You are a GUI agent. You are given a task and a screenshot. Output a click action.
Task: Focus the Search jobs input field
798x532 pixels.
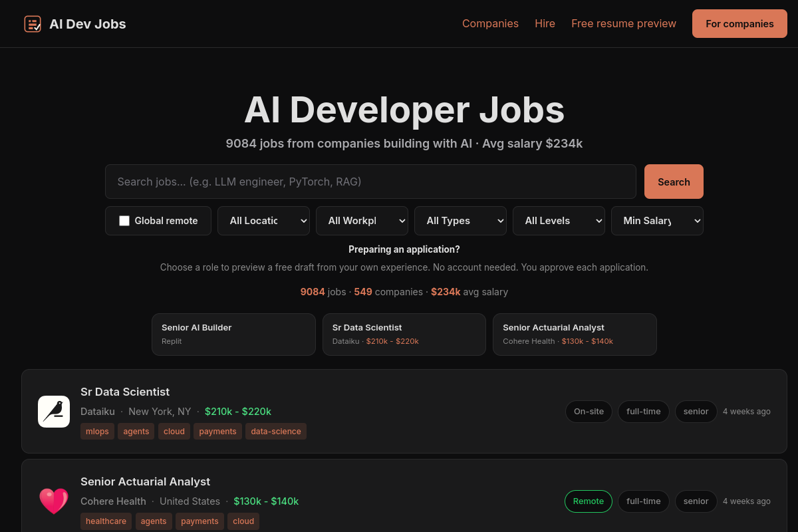[x=370, y=182]
